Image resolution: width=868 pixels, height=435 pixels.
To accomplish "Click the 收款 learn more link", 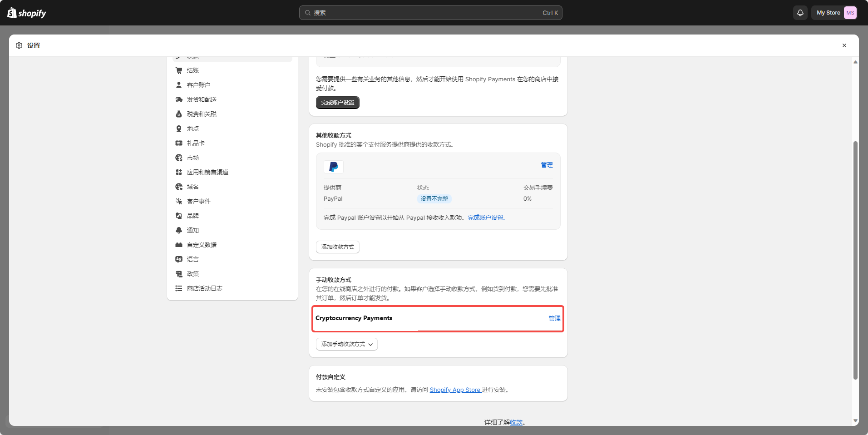I will (x=516, y=422).
